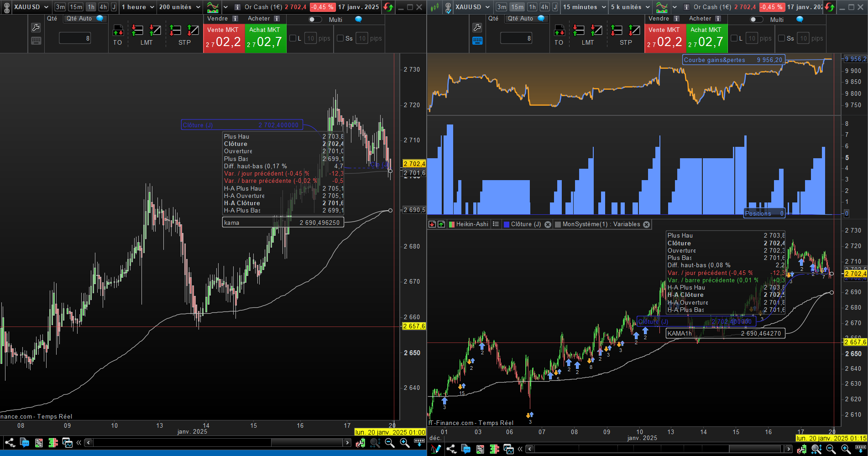Click the Vendre info icon in left window
The image size is (868, 456).
[235, 19]
